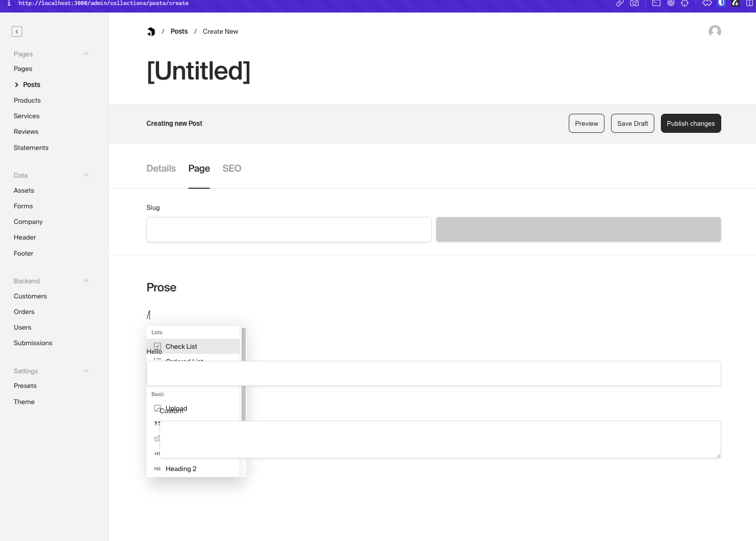Viewport: 756px width, 541px height.
Task: Collapse the Pages section in the sidebar
Action: (x=86, y=53)
